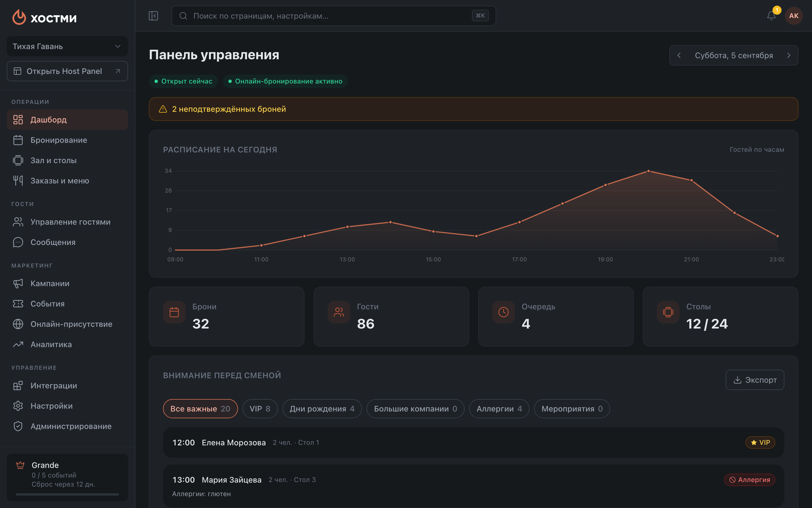Filter the list by VIP chip
Image resolution: width=812 pixels, height=508 pixels.
point(260,409)
